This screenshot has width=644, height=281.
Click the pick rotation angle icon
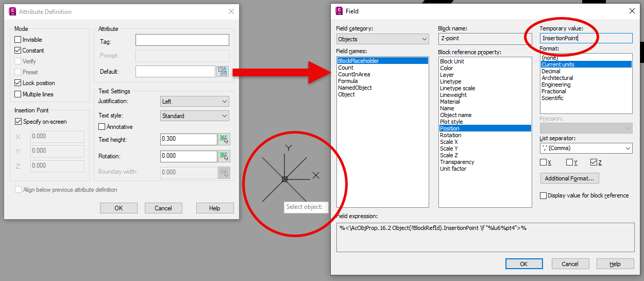(224, 156)
